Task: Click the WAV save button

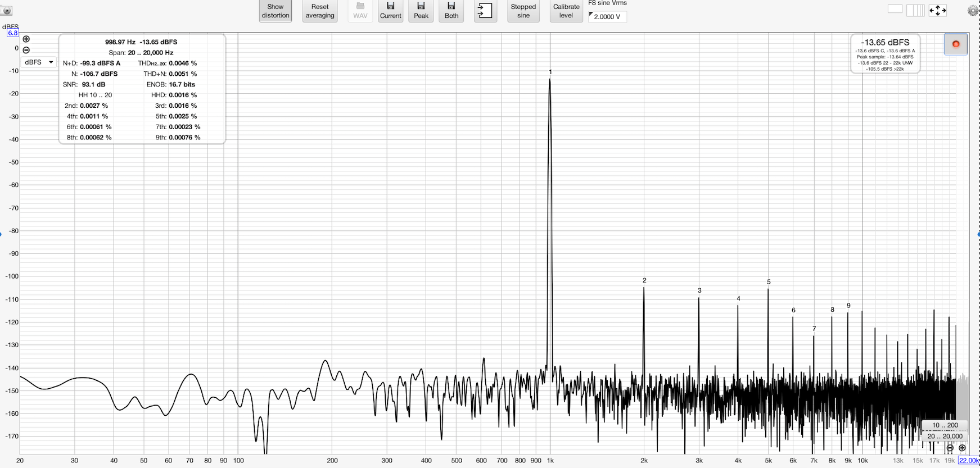Action: [x=360, y=11]
